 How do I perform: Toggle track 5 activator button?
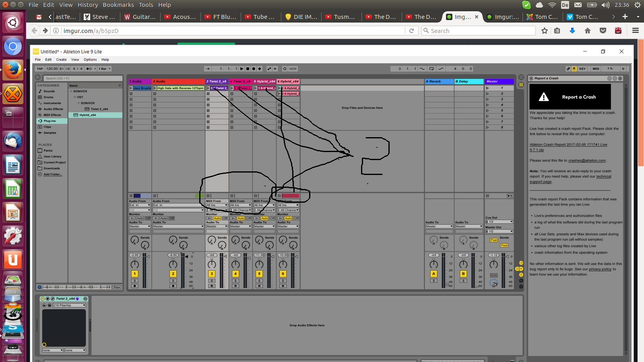pos(259,274)
